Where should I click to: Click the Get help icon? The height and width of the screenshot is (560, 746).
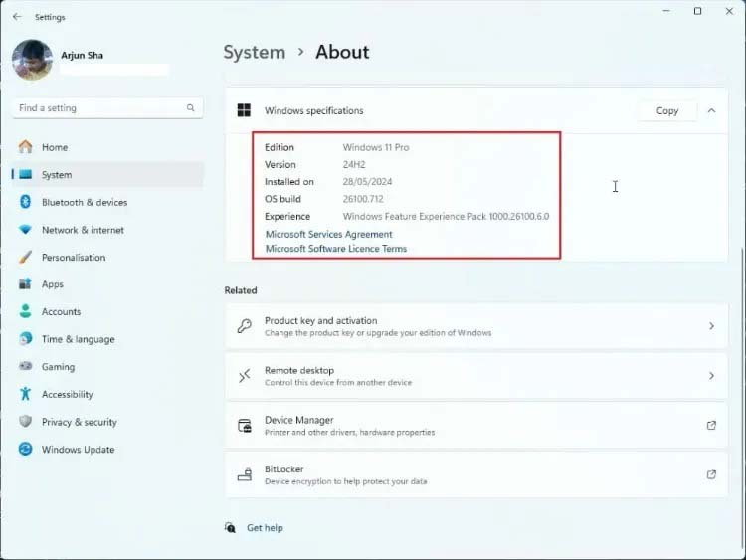[231, 528]
